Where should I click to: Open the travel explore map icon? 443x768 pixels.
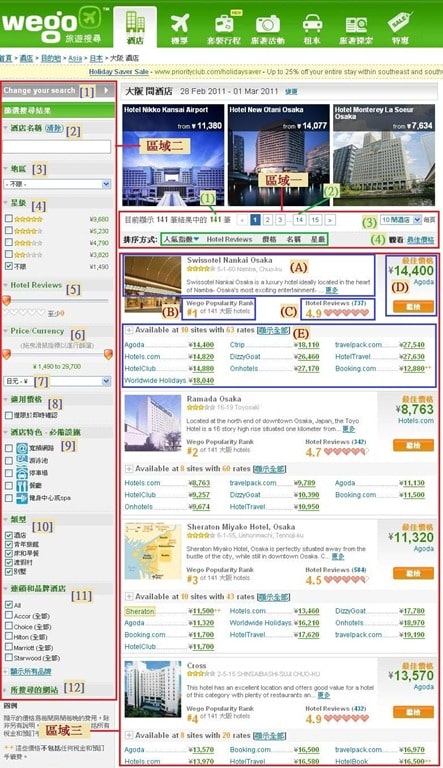tap(356, 24)
